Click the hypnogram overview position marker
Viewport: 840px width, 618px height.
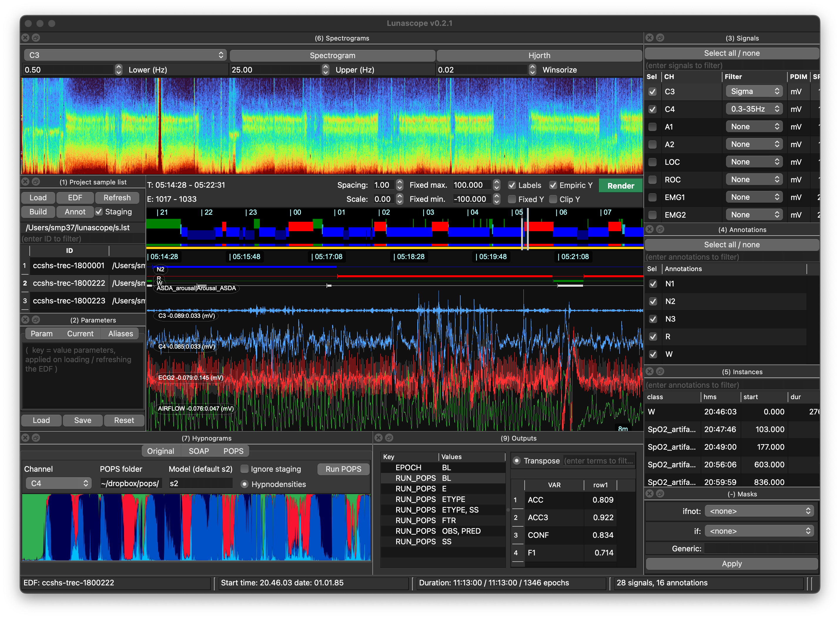pyautogui.click(x=525, y=229)
